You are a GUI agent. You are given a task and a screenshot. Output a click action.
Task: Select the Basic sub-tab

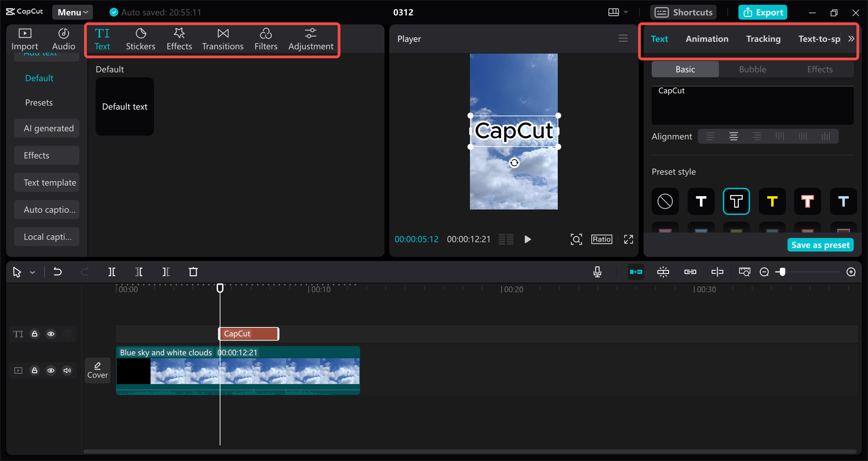(x=685, y=69)
